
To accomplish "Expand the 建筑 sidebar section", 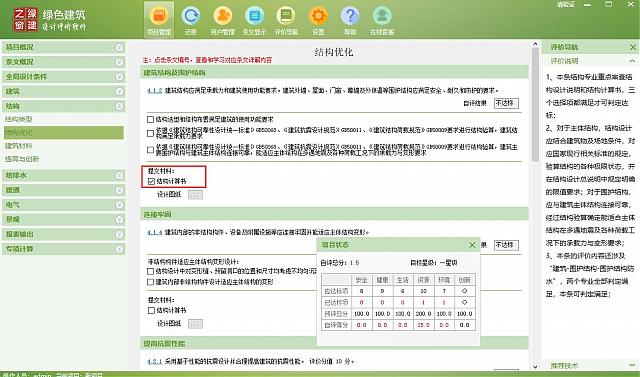I will (119, 91).
